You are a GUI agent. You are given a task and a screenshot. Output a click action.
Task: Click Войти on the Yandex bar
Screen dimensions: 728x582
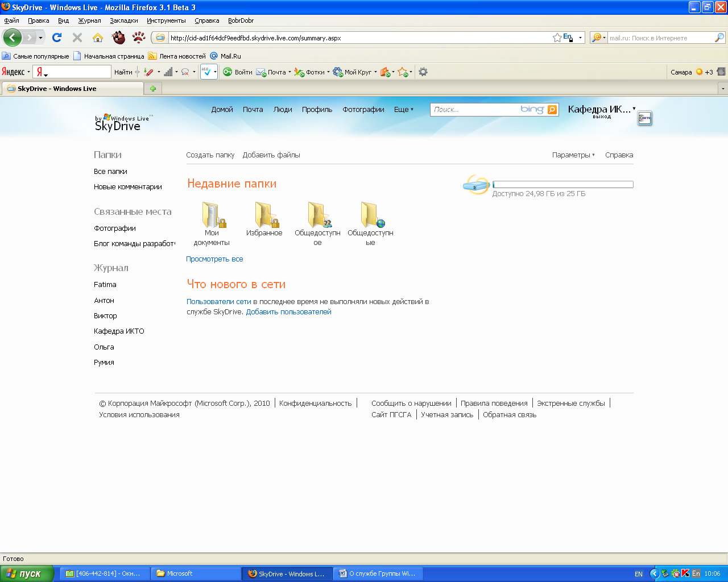tap(238, 72)
